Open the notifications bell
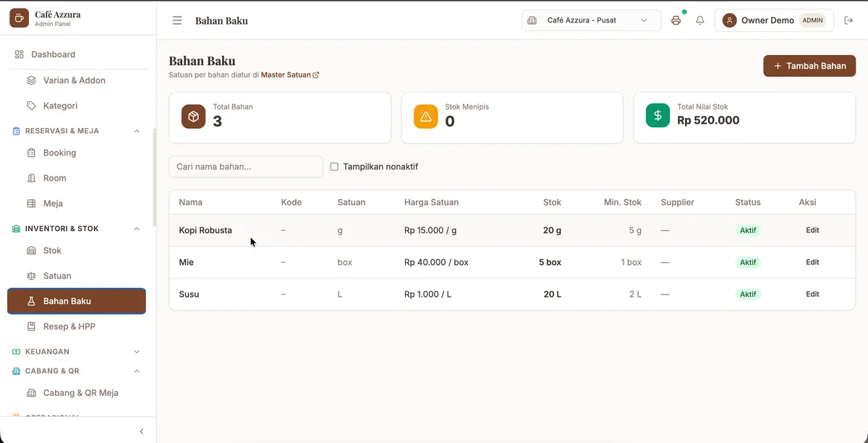 click(700, 20)
